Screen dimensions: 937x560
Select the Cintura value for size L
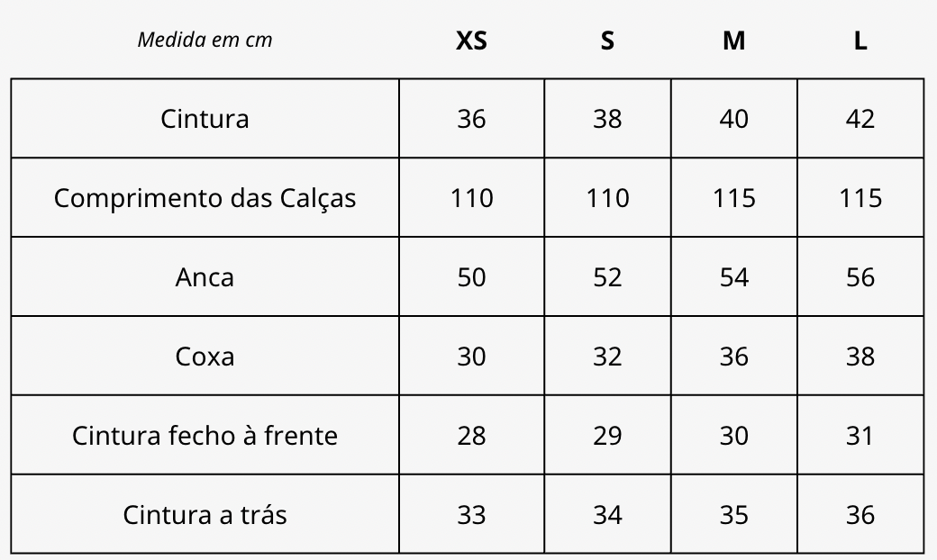coord(860,119)
